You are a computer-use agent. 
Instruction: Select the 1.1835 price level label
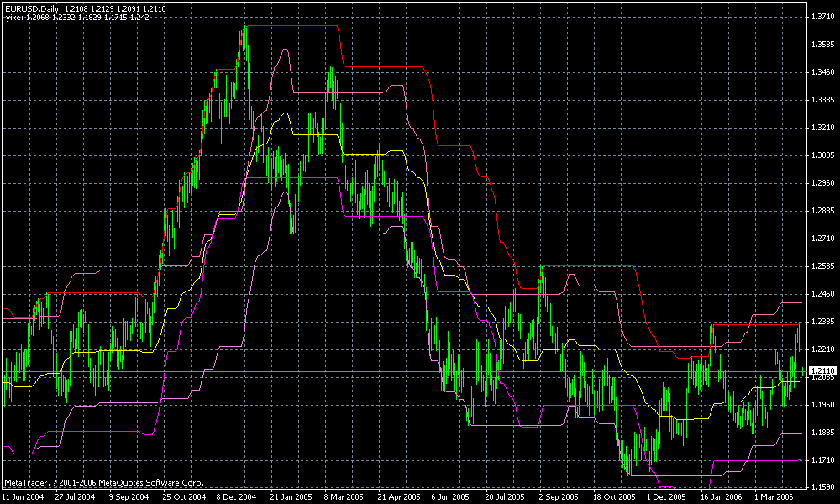(x=823, y=433)
